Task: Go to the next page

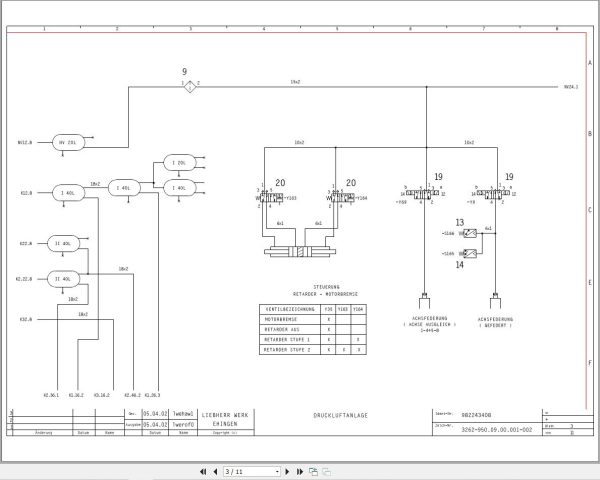Action: 287,472
